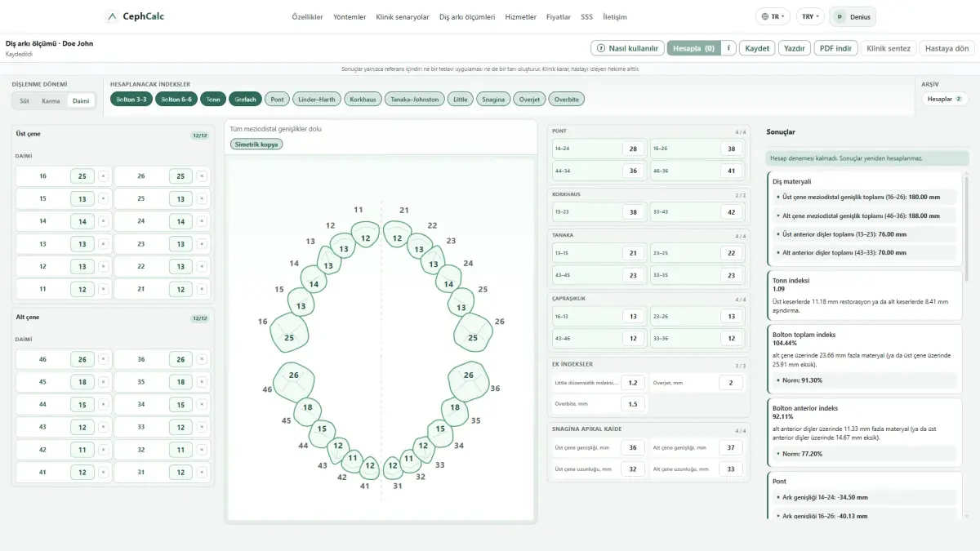
Task: Open the TRY currency dropdown
Action: point(810,16)
